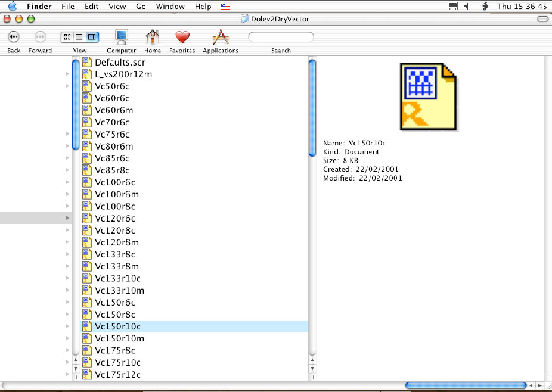Open the Applications folder icon

coord(221,37)
